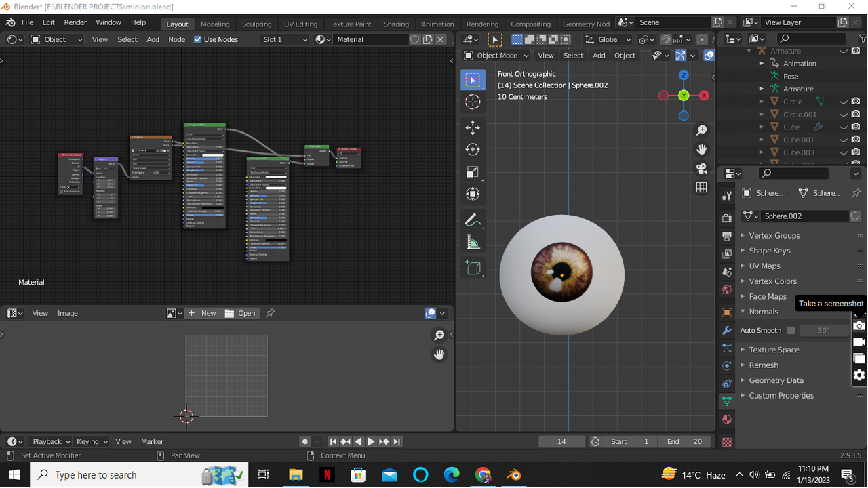Click the Marker menu in timeline
The image size is (868, 488).
click(152, 441)
